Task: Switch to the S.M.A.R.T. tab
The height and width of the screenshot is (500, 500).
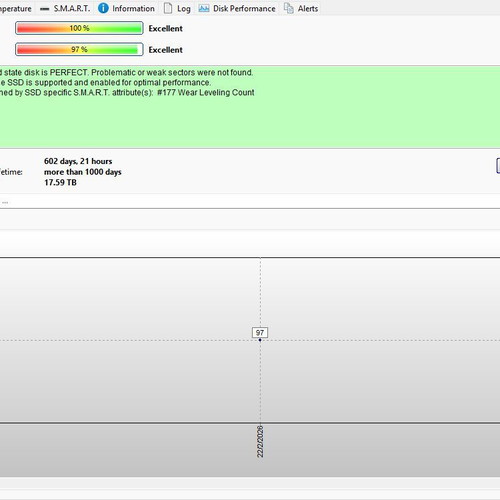Action: click(72, 8)
